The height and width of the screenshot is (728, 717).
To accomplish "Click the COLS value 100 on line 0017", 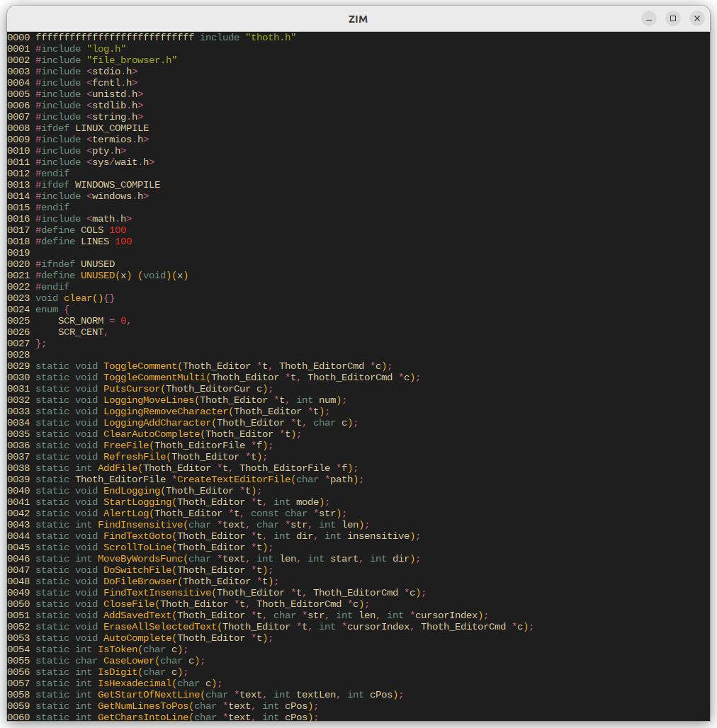I will [x=118, y=230].
